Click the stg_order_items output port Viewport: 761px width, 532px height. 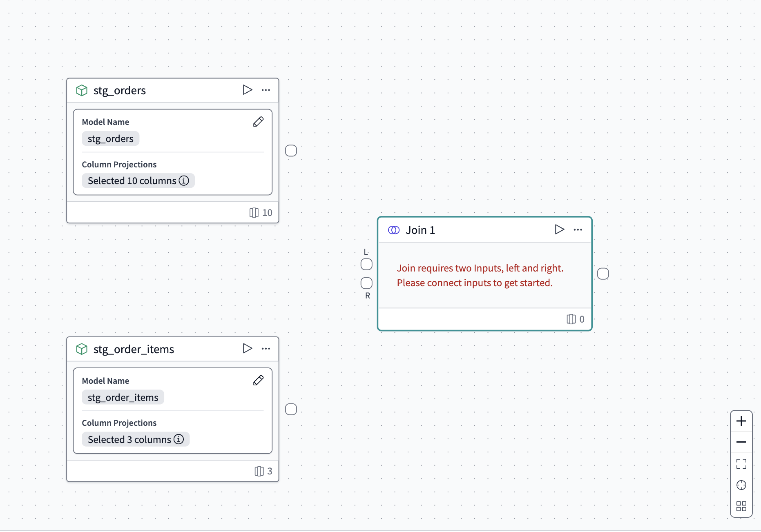pos(291,409)
